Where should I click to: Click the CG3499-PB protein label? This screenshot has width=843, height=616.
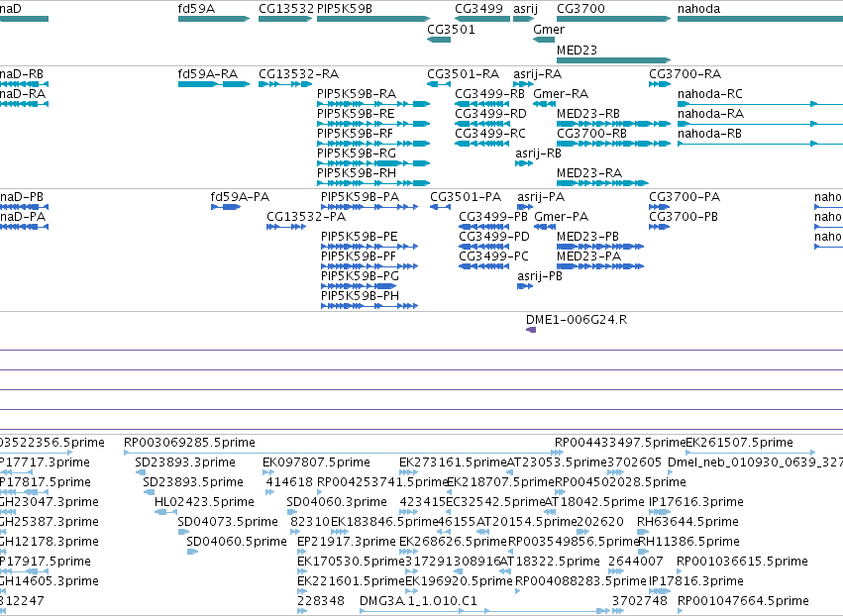coord(493,217)
